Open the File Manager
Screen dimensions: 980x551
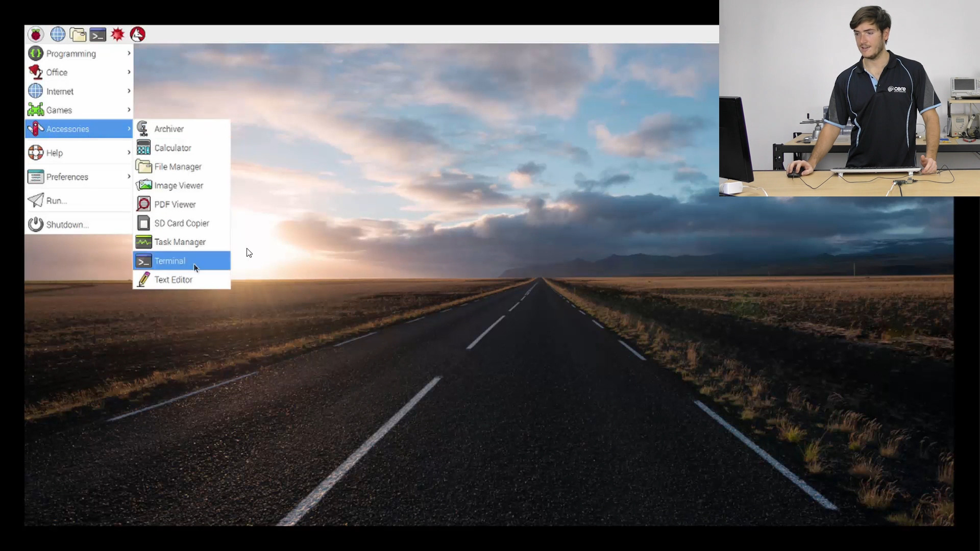pyautogui.click(x=178, y=166)
